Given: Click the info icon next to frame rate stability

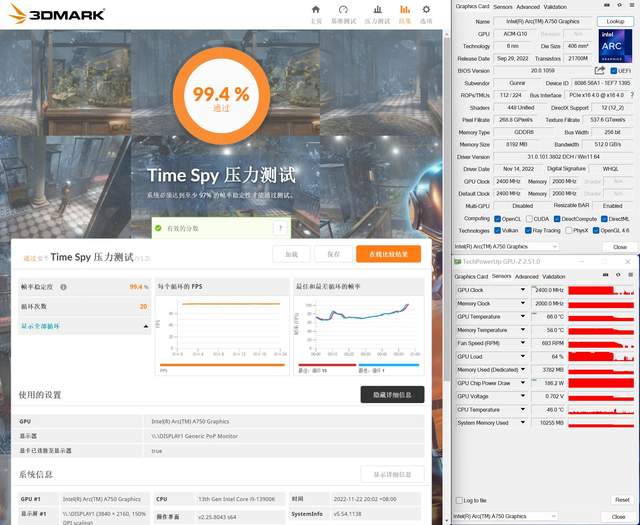Looking at the screenshot, I should (x=63, y=287).
